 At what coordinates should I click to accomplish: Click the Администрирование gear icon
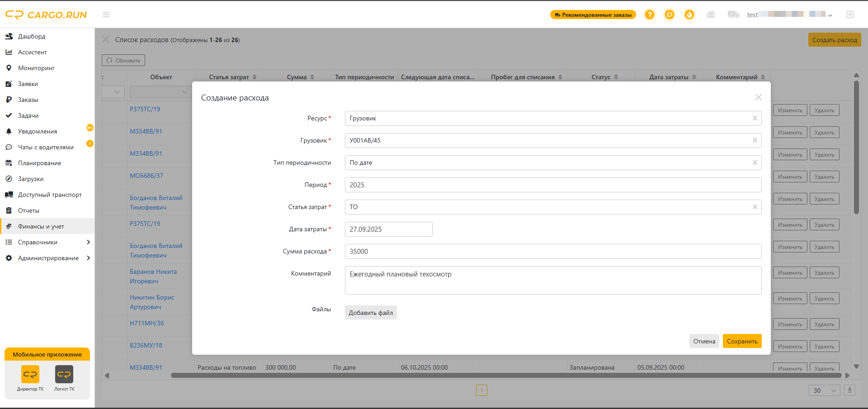coord(9,258)
